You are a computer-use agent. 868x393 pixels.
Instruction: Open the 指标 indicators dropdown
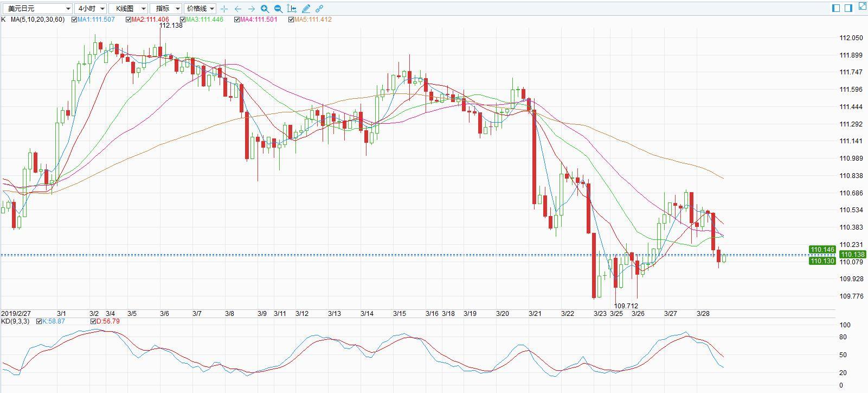pos(166,9)
